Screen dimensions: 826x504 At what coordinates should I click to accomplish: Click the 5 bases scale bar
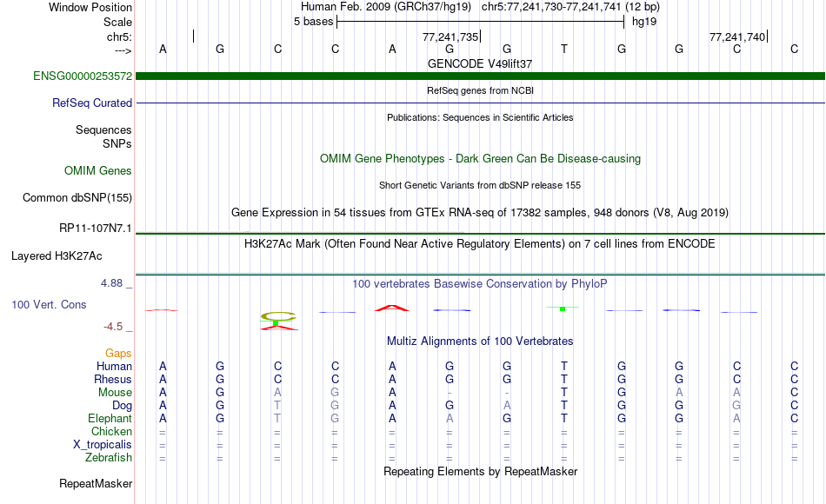point(480,22)
